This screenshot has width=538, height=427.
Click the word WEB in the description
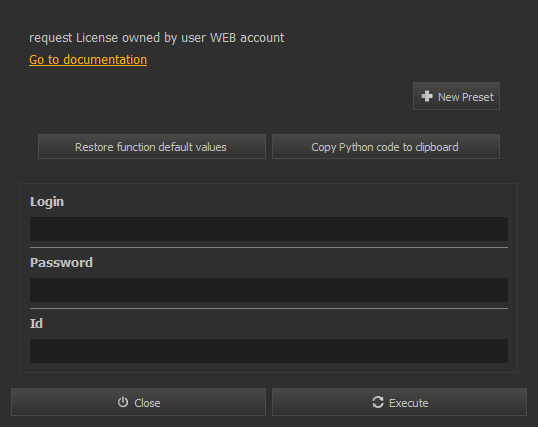(x=223, y=37)
